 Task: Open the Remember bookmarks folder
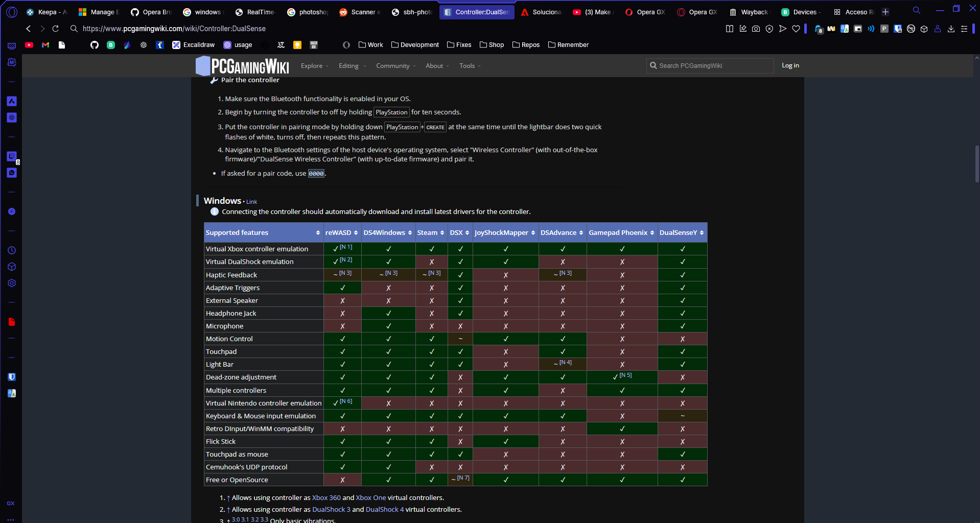(568, 45)
